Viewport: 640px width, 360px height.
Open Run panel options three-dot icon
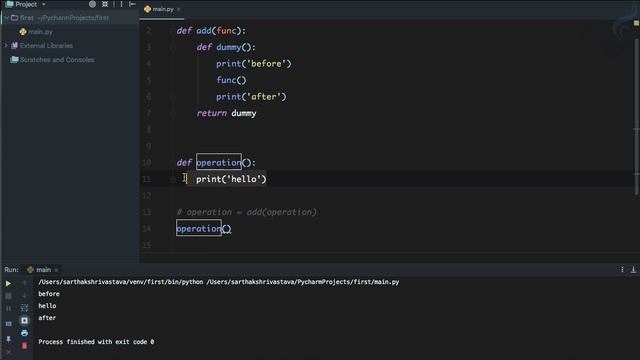click(x=622, y=269)
